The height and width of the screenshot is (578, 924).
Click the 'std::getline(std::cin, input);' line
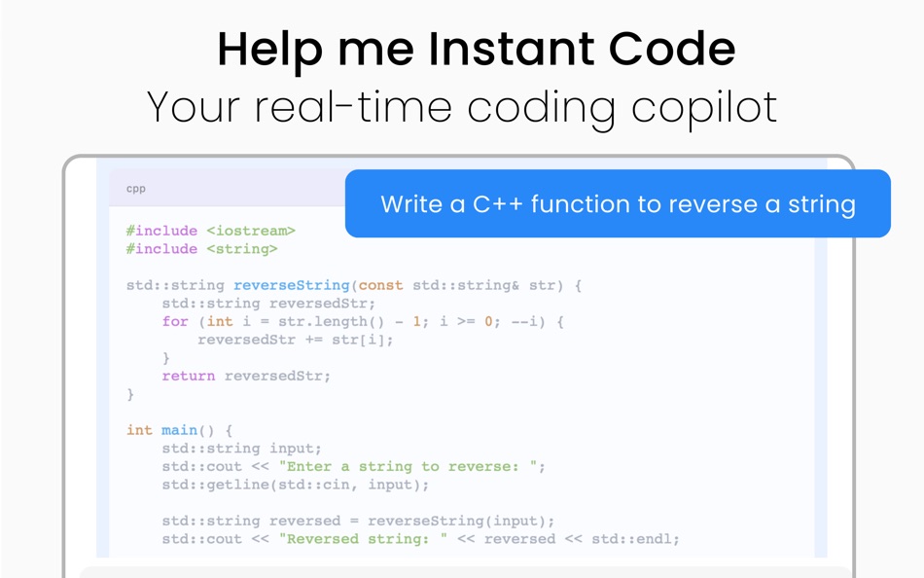pos(296,485)
